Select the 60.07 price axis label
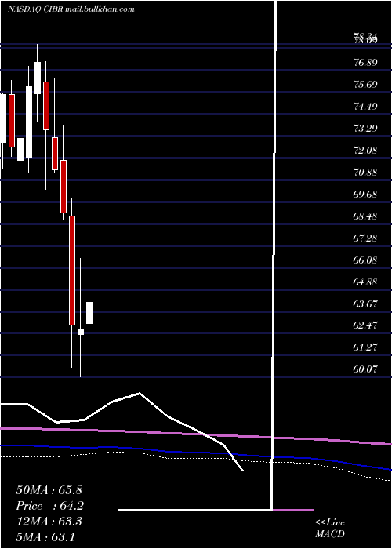The width and height of the screenshot is (392, 549). click(366, 369)
